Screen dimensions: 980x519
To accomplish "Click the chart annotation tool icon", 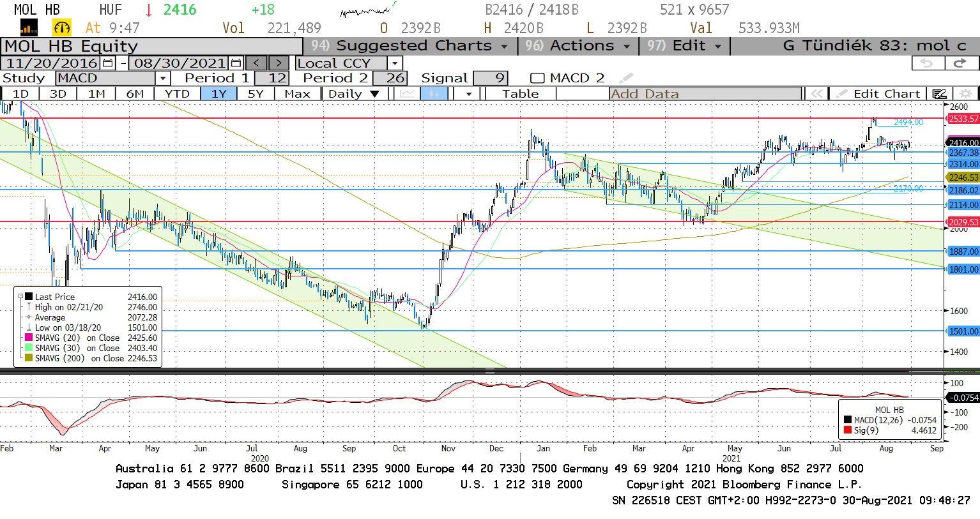I will pyautogui.click(x=939, y=94).
